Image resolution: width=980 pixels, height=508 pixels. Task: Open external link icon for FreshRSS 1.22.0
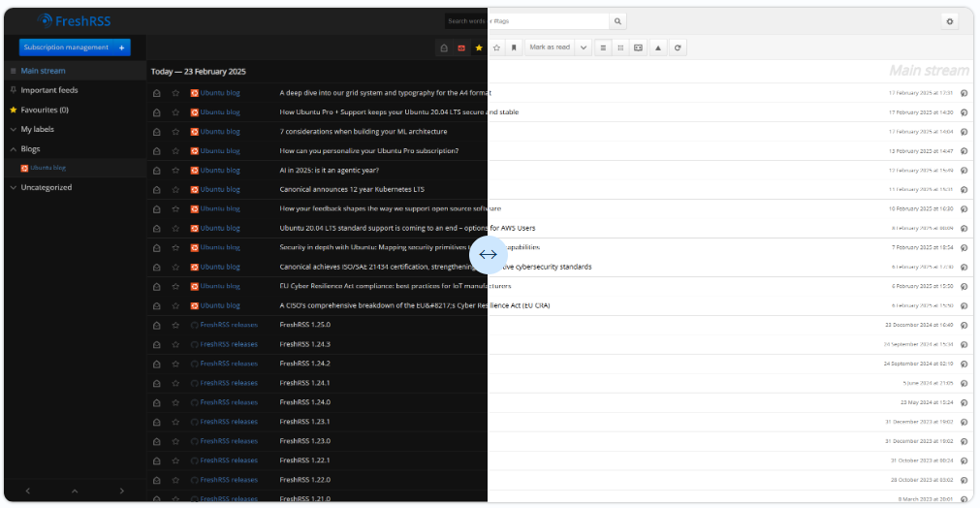[x=964, y=481]
